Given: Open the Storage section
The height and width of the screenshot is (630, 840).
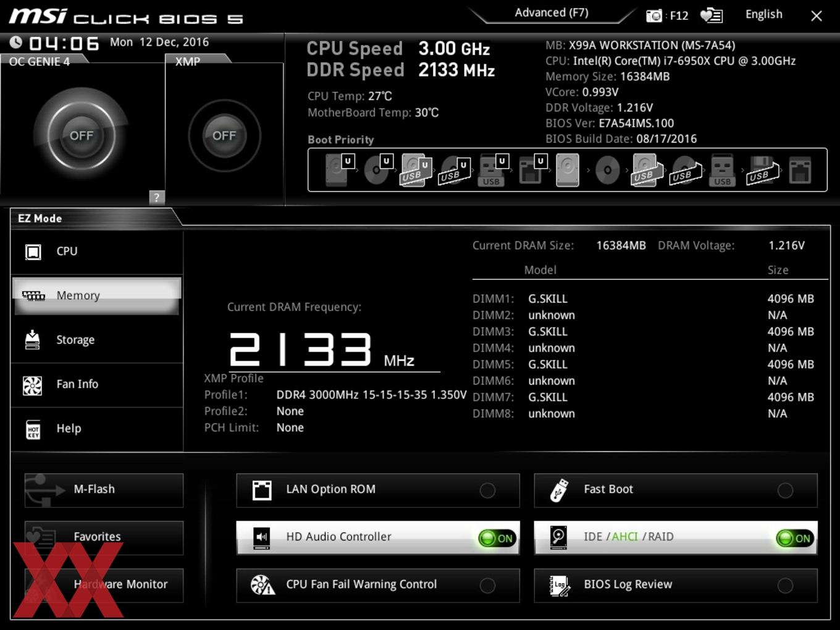Looking at the screenshot, I should (x=97, y=340).
